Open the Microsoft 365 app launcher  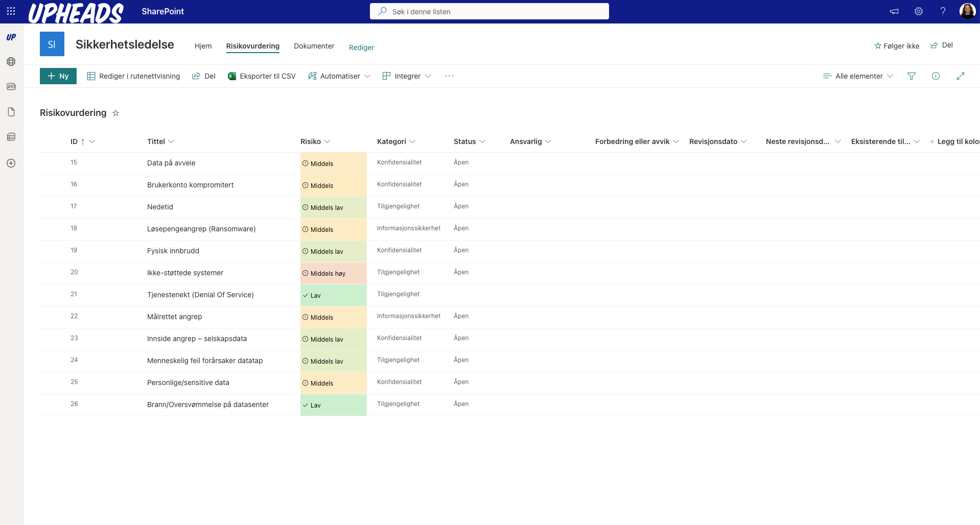coord(11,11)
